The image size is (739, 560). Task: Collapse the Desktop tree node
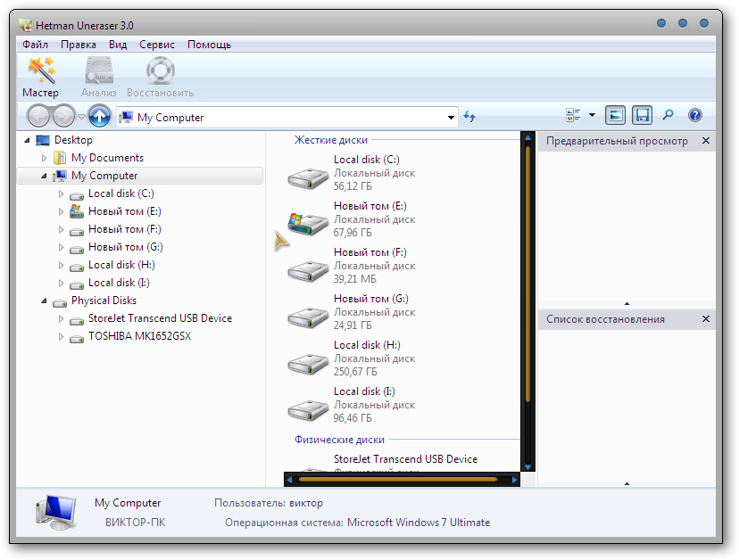[27, 140]
